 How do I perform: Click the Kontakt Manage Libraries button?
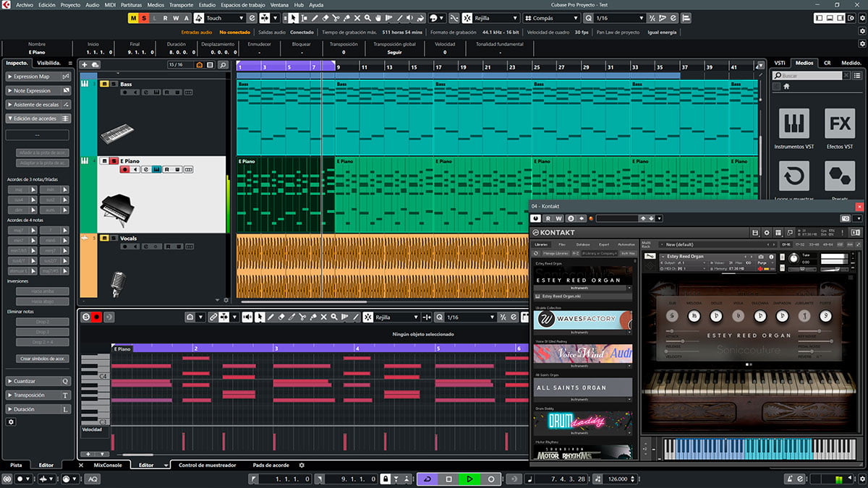click(556, 254)
